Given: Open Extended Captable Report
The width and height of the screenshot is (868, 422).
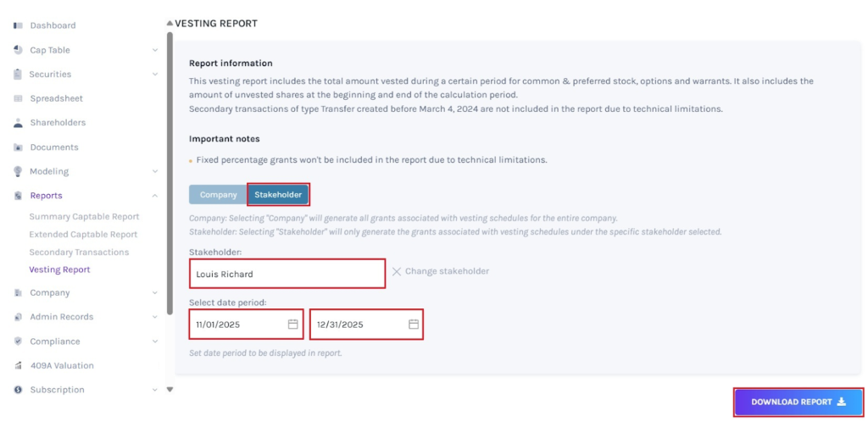Looking at the screenshot, I should tap(83, 235).
